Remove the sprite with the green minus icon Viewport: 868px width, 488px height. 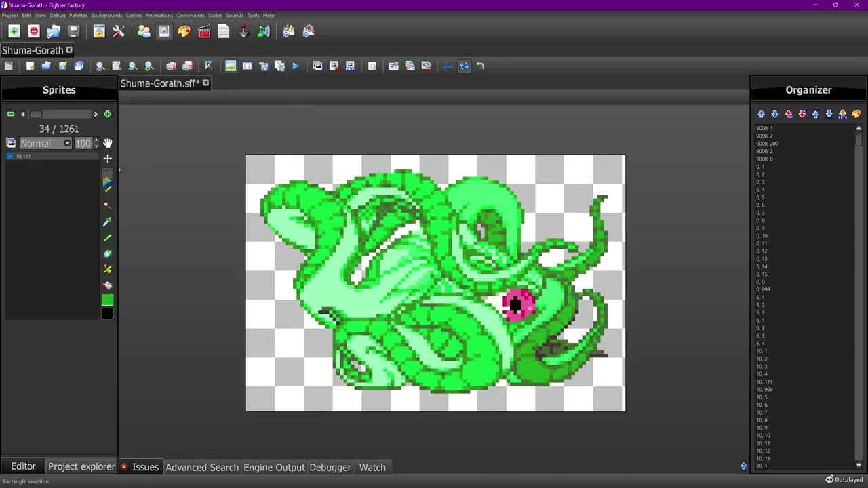tap(11, 114)
